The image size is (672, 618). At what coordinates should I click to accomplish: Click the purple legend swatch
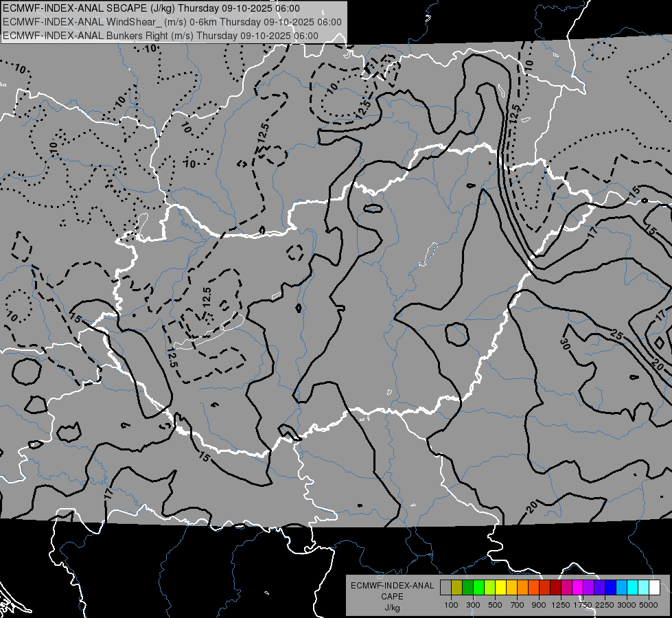point(588,588)
